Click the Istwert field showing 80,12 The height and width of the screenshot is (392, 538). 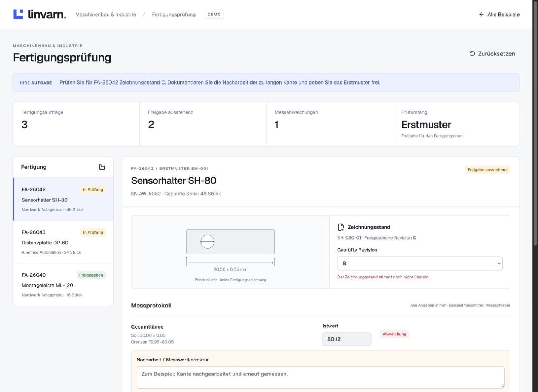coord(347,339)
